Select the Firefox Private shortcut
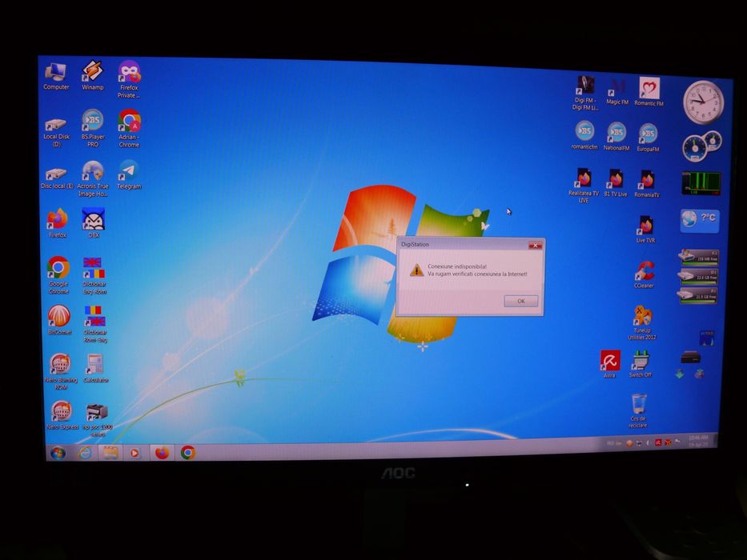Viewport: 747px width, 560px height. [x=129, y=79]
